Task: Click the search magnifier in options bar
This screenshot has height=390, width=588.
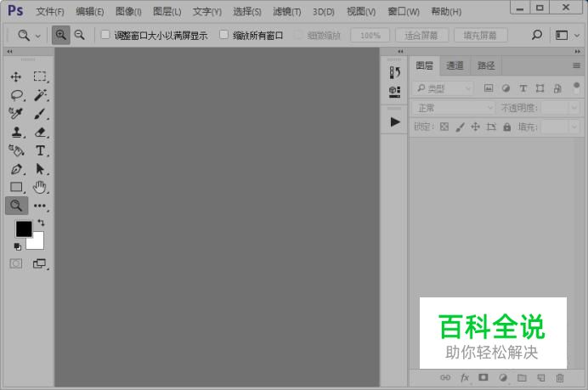Action: point(537,35)
